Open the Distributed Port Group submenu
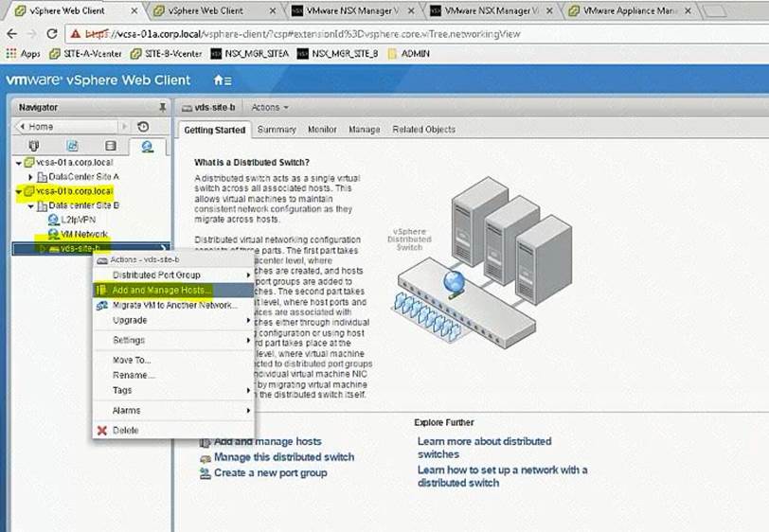769x532 pixels. 156,275
